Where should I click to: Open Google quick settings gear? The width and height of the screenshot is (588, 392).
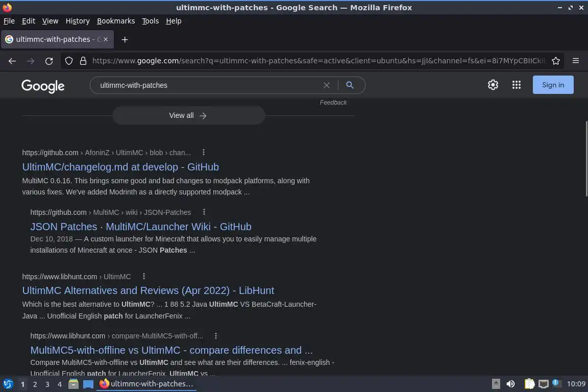tap(493, 85)
